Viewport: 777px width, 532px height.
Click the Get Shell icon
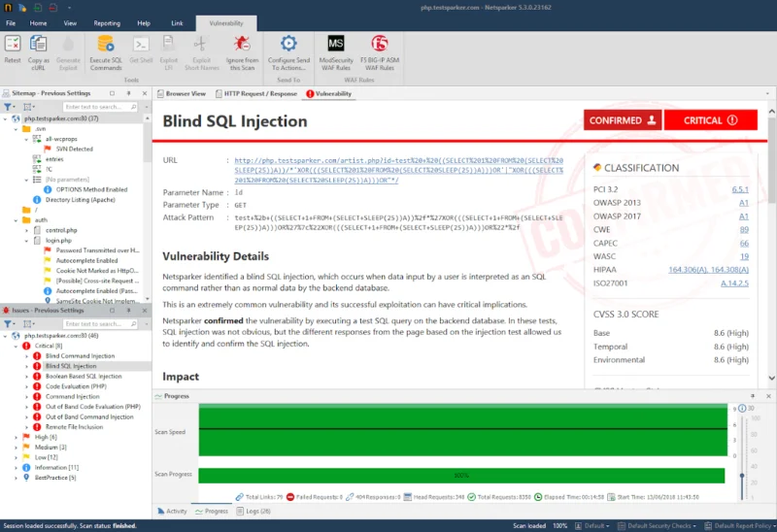[x=141, y=44]
